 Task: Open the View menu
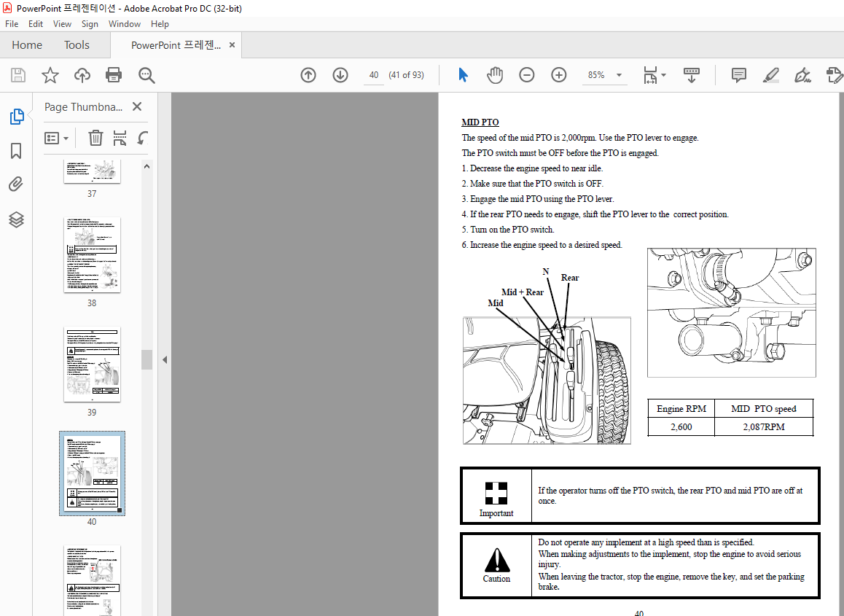tap(62, 23)
